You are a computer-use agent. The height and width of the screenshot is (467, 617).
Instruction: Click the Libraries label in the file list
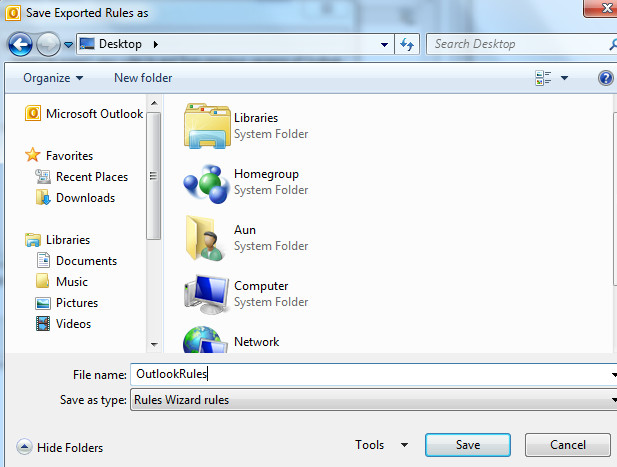tap(256, 118)
